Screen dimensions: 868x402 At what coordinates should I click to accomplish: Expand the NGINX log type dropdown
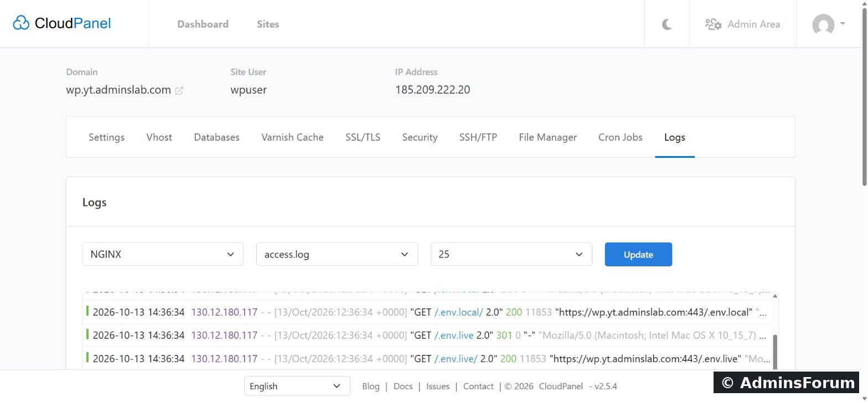163,254
